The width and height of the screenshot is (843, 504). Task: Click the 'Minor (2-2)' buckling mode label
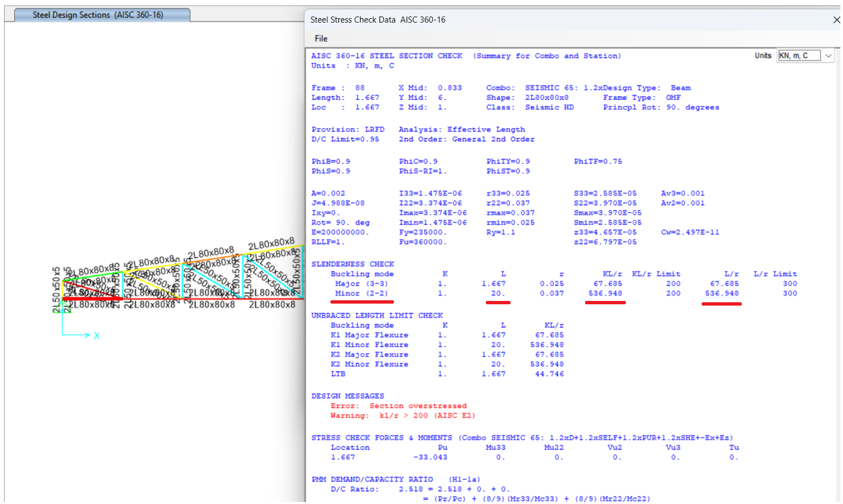pos(361,294)
